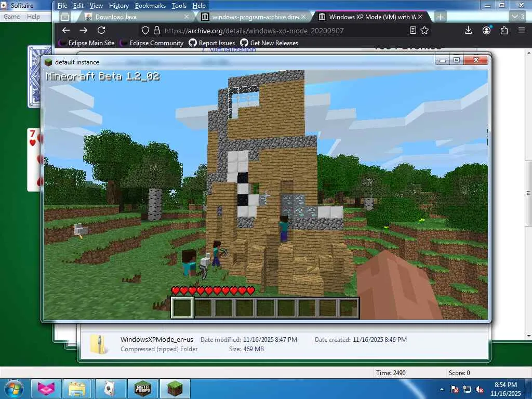532x399 pixels.
Task: Open muted volume tray icon
Action: click(480, 390)
